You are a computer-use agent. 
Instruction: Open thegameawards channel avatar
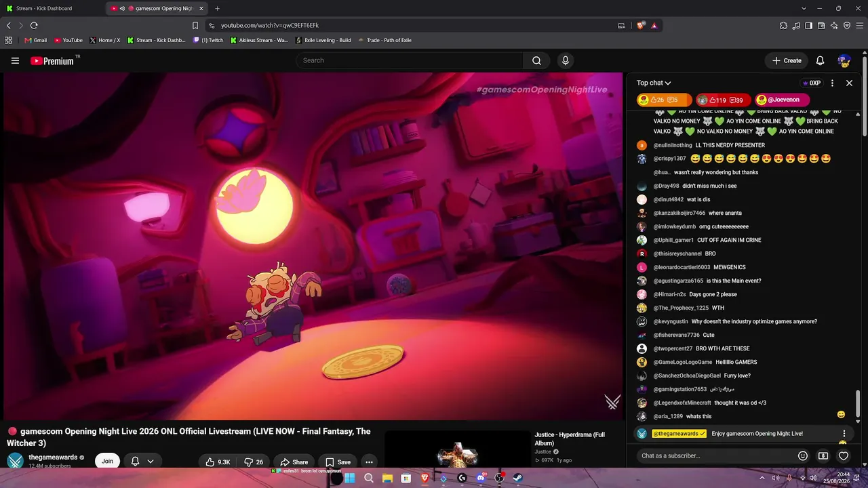[x=15, y=462]
